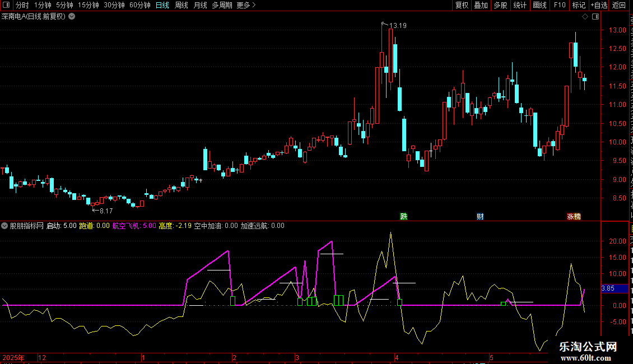The height and width of the screenshot is (364, 633).
Task: Select the 60分钟 period tab
Action: 140,5
